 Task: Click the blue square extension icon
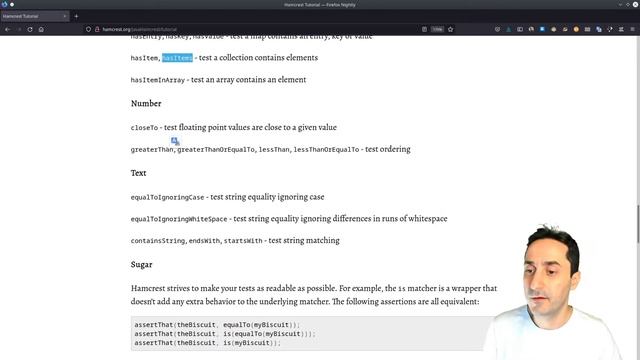[x=542, y=29]
